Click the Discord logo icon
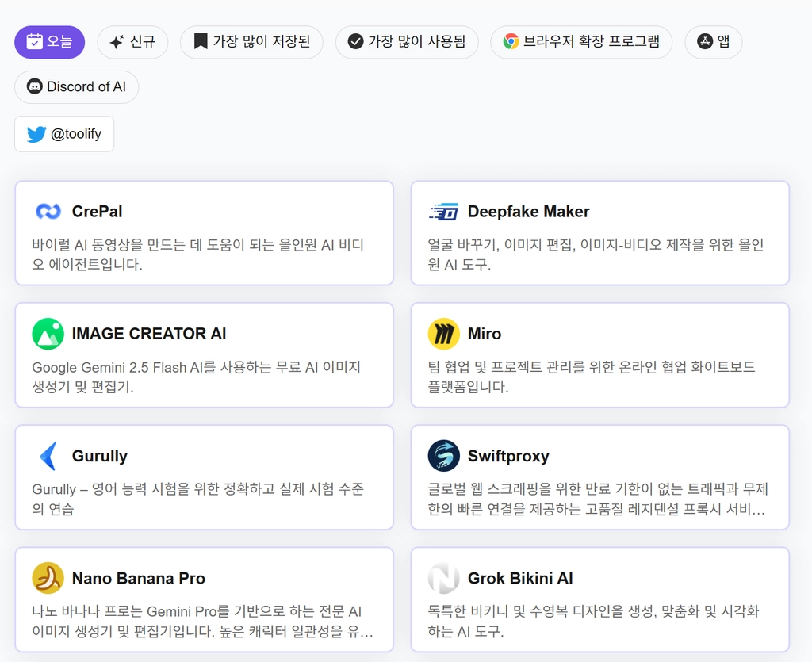This screenshot has width=812, height=662. [35, 86]
